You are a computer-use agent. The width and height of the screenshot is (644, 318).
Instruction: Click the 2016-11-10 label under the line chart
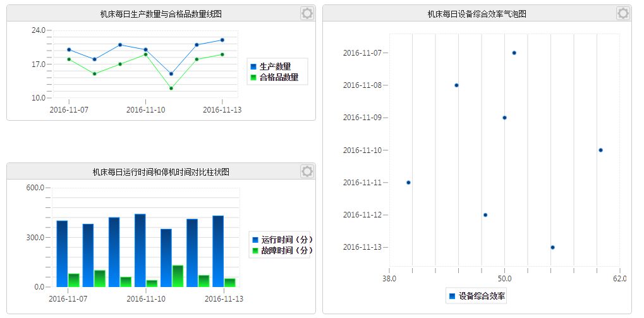(145, 110)
